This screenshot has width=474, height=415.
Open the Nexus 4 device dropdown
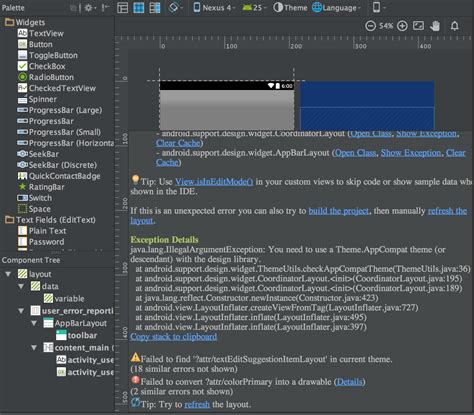point(214,8)
